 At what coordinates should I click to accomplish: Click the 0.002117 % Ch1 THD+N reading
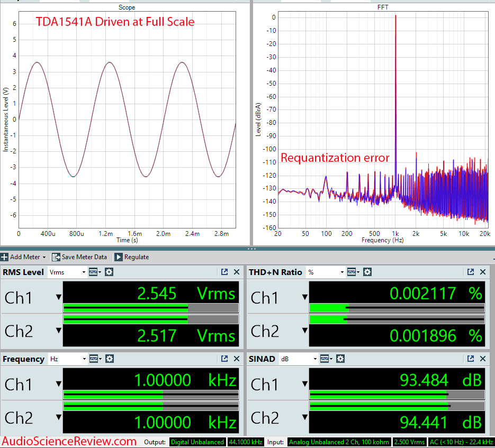[436, 294]
